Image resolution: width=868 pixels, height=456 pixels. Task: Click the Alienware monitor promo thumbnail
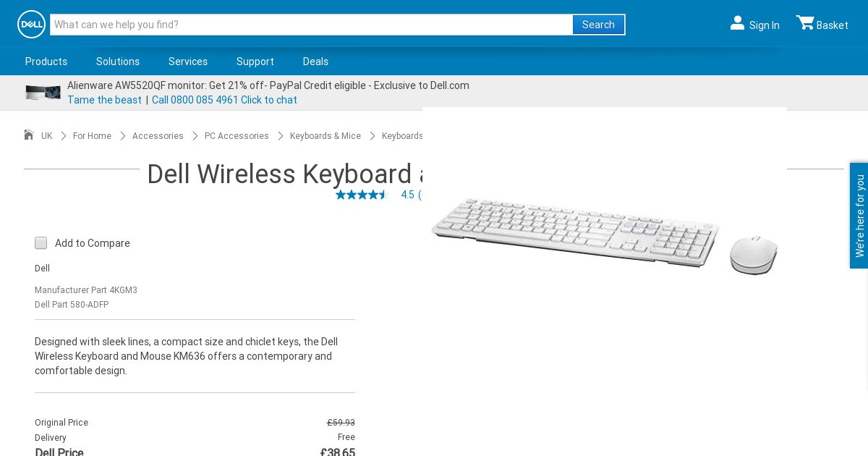[x=43, y=92]
